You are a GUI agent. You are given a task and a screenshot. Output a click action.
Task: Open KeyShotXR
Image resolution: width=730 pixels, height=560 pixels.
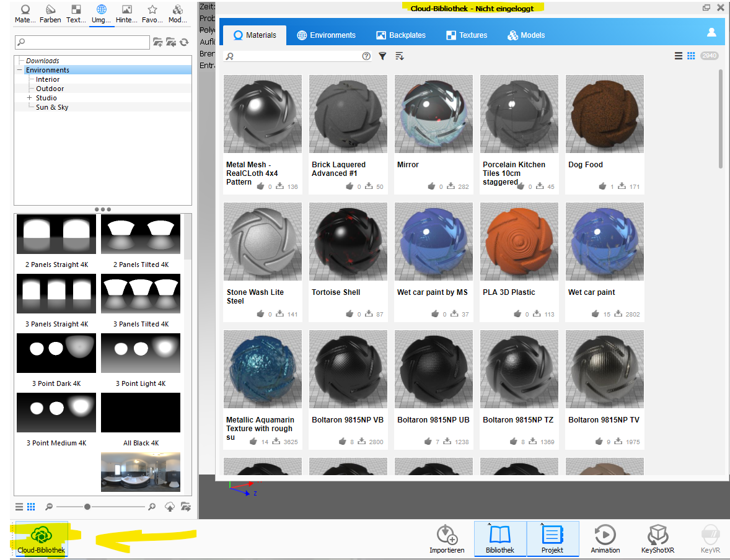(x=658, y=539)
